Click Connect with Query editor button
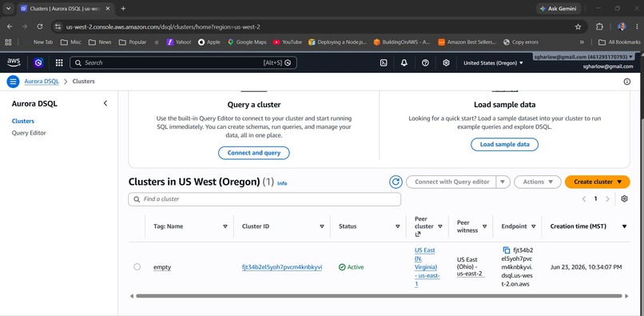The width and height of the screenshot is (644, 316). (451, 182)
